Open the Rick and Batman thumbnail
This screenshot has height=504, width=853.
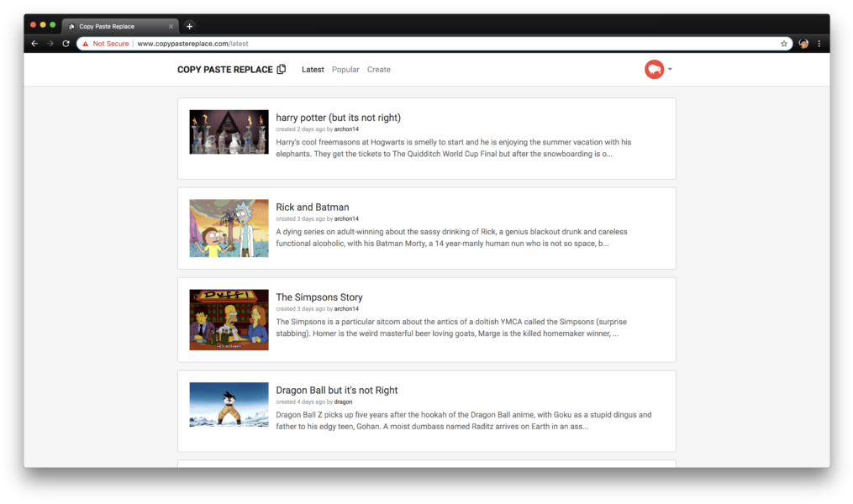229,228
